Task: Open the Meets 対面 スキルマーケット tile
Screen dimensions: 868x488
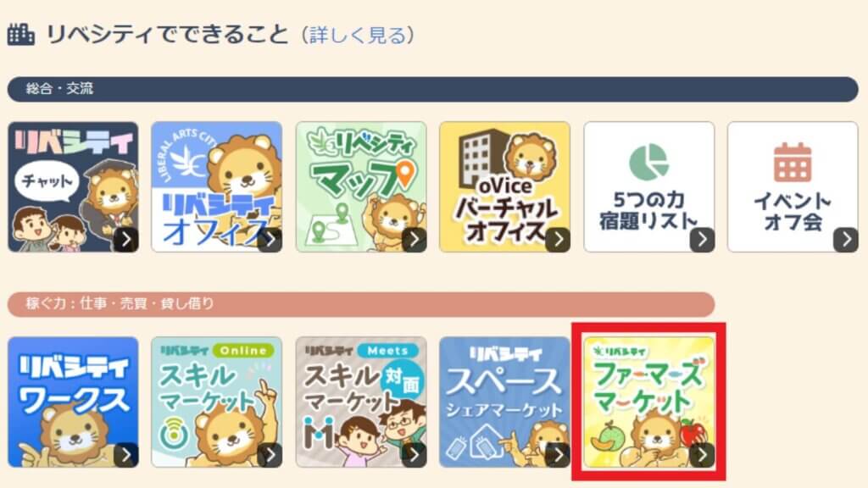Action: pos(361,402)
